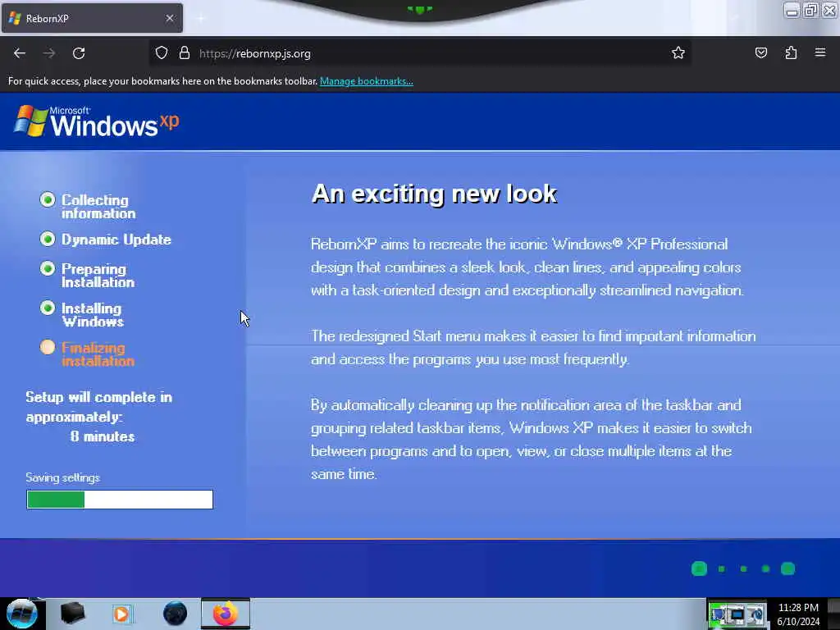Select the RebornXP browser tab
Screen dimensions: 840x630
click(x=92, y=18)
